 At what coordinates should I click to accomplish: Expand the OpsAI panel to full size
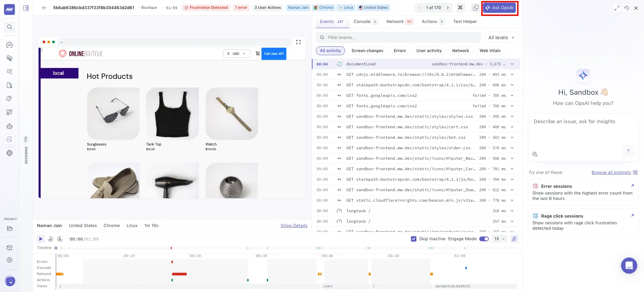click(x=617, y=8)
